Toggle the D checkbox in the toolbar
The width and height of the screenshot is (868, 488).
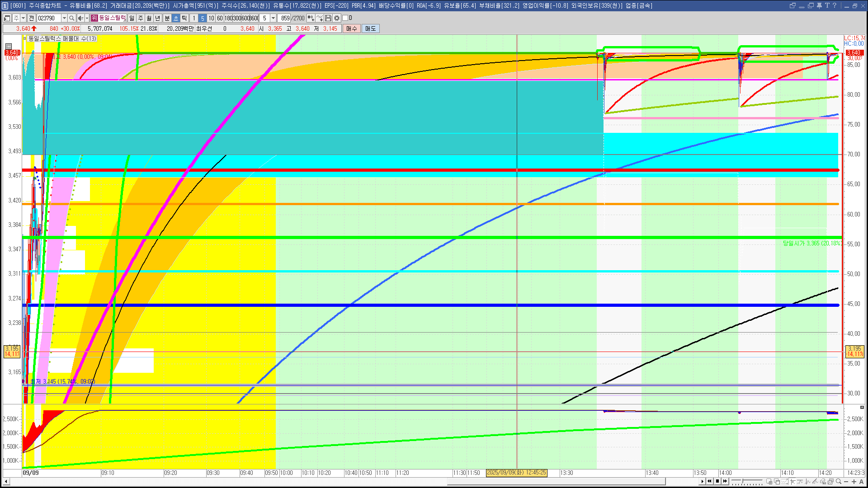[x=345, y=18]
